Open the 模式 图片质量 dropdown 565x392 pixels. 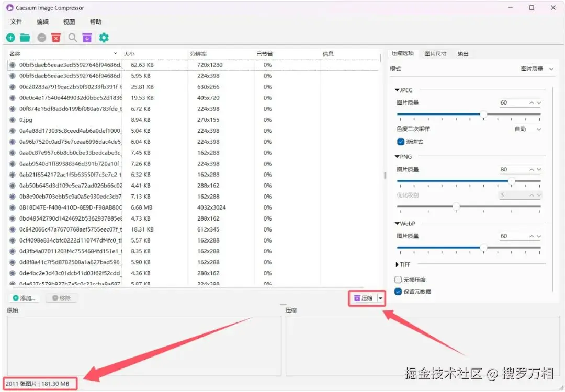[x=537, y=68]
